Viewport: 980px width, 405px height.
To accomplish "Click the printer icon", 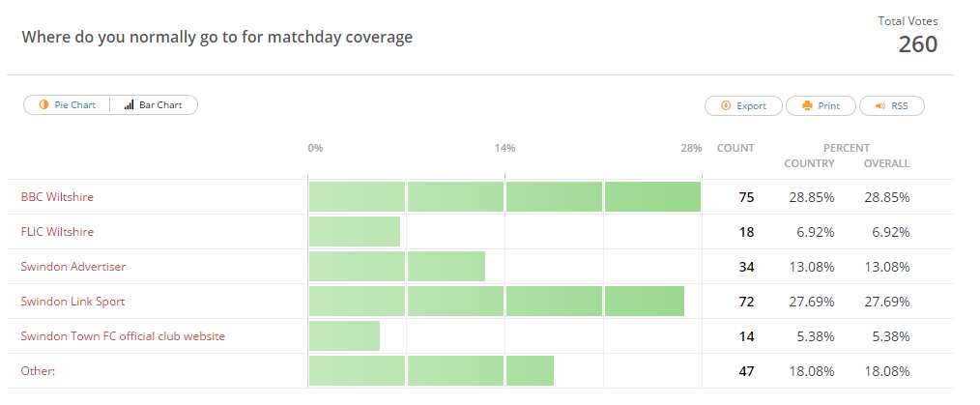I will point(806,106).
